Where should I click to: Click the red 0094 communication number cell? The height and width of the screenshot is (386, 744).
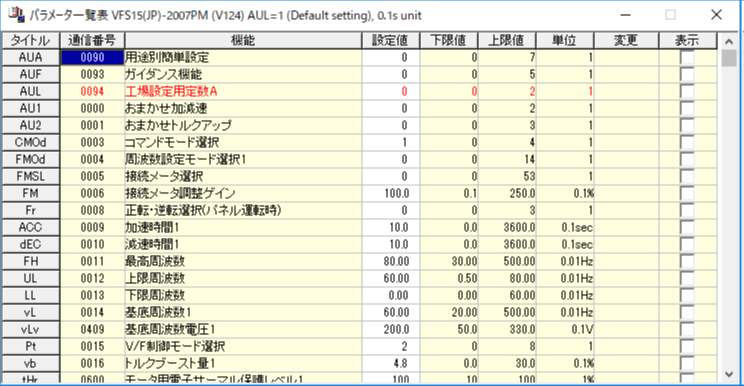click(92, 92)
